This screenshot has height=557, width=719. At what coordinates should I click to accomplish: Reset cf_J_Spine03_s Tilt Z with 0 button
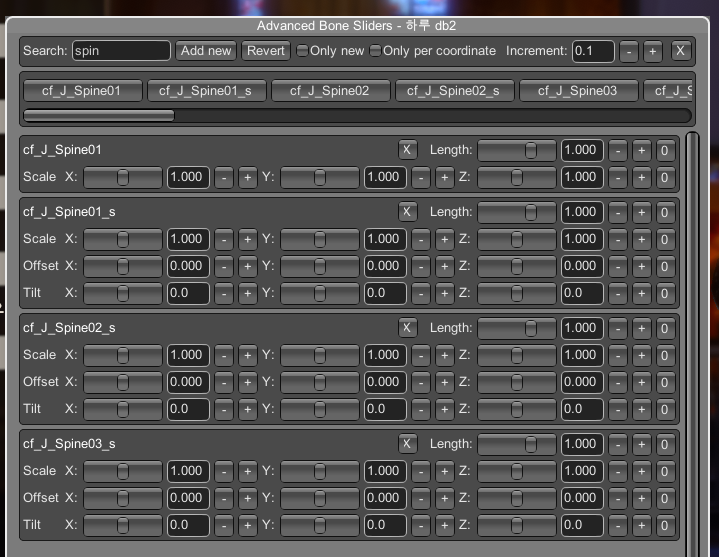664,525
